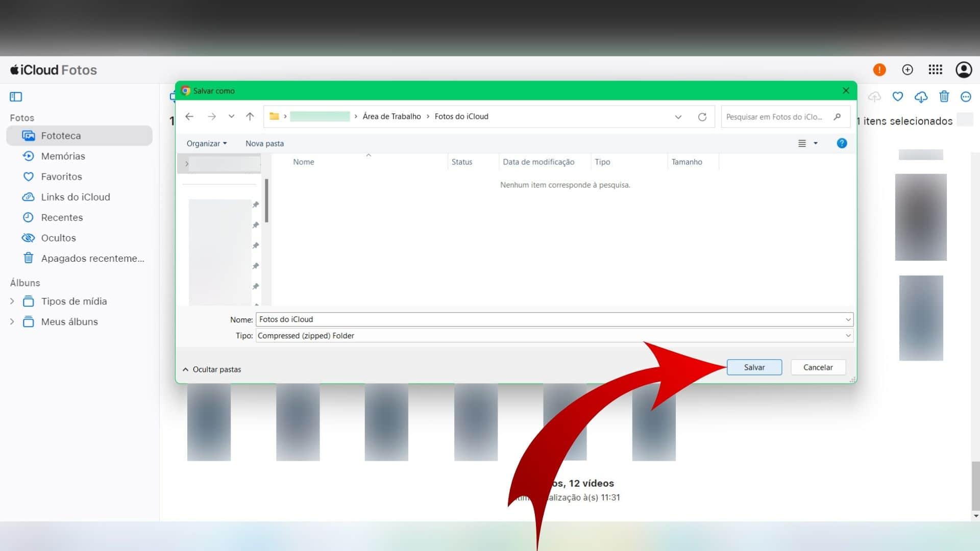Viewport: 980px width, 551px height.
Task: Click the Salvar button
Action: tap(754, 367)
